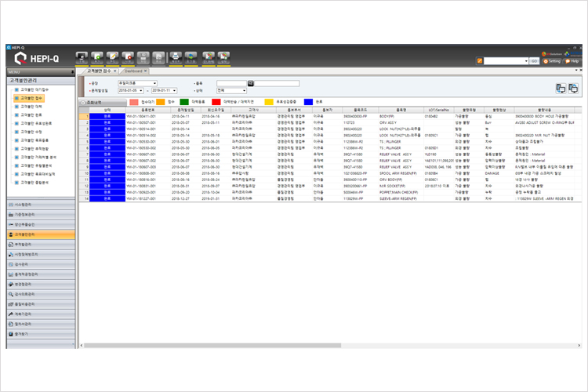Select 고객불만 대기접수 in the sidebar tree
This screenshot has width=588, height=392.
[33, 90]
